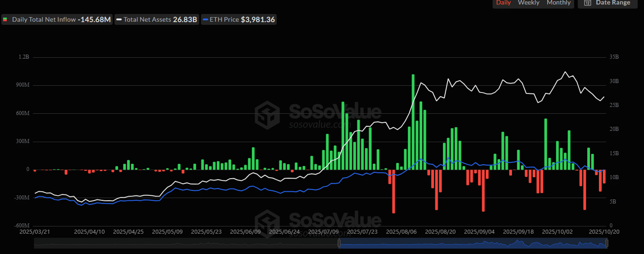This screenshot has height=254, width=644.
Task: Click the 5B right axis label
Action: click(x=612, y=201)
